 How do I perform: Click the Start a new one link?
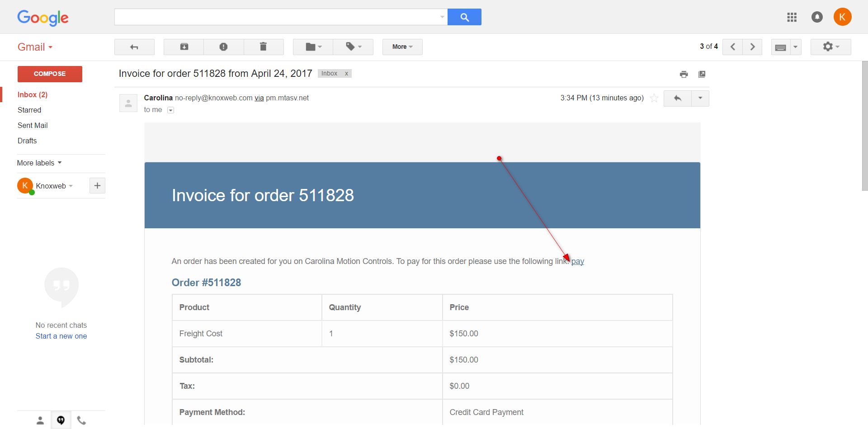pos(61,336)
